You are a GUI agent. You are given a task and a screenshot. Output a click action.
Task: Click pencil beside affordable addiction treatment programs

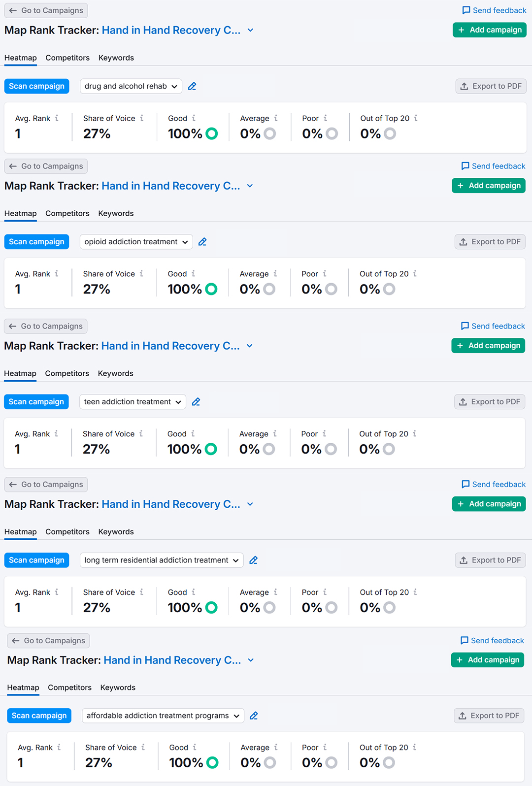254,716
